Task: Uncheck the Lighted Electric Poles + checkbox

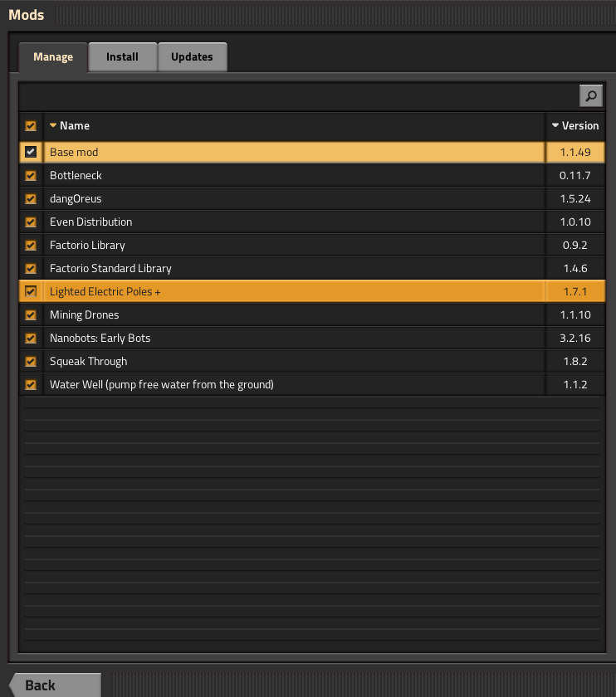Action: (x=31, y=291)
